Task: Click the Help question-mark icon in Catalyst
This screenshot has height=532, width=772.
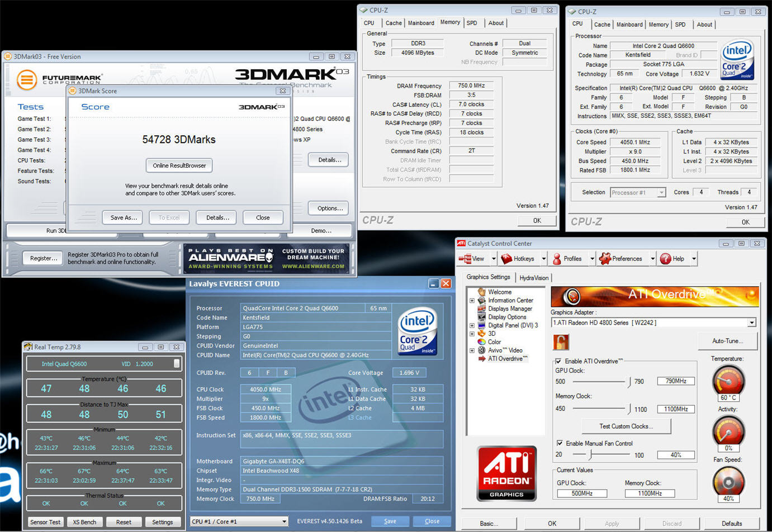Action: 665,259
